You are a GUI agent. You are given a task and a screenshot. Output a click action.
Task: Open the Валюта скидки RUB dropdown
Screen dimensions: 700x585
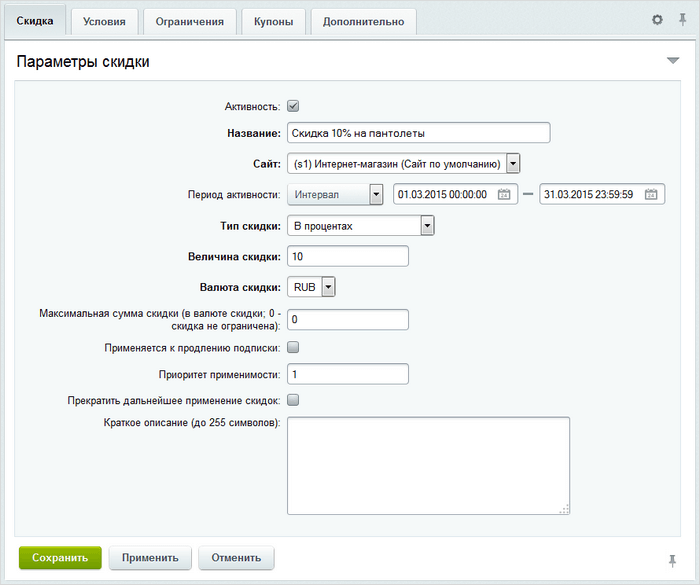328,288
